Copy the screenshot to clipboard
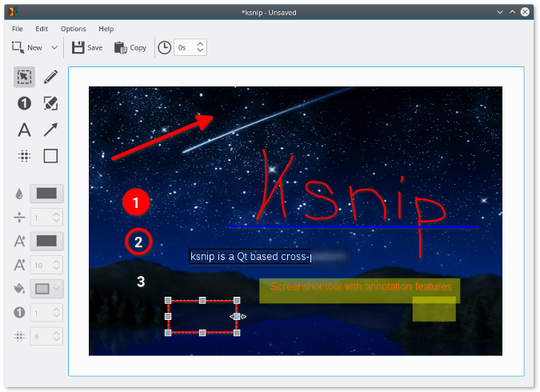The height and width of the screenshot is (392, 540). tap(130, 47)
